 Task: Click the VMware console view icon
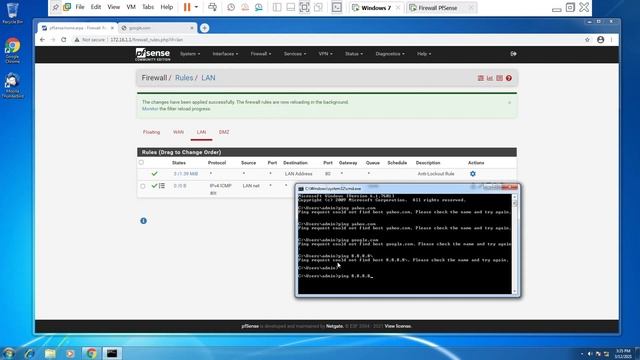point(337,7)
